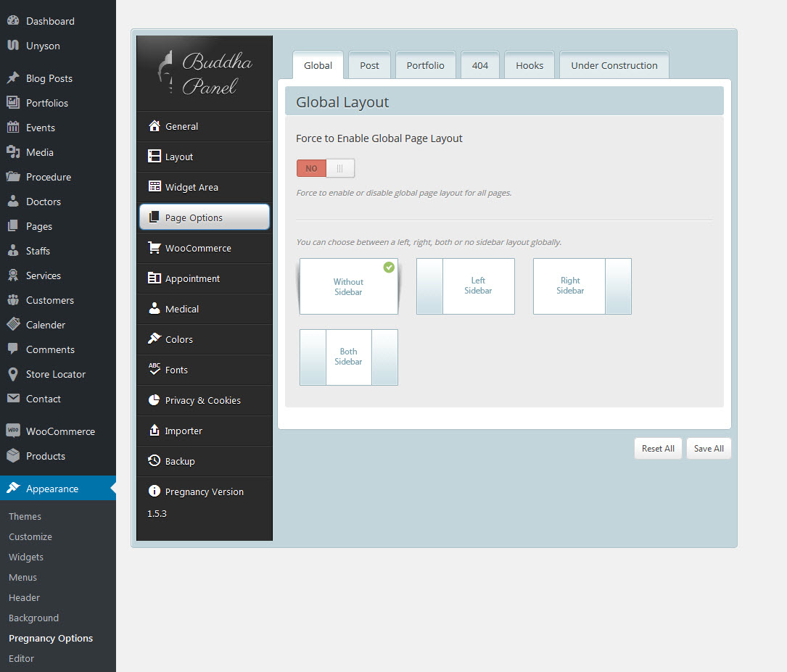Click the WooCommerce cart icon in Buddha Panel
Image resolution: width=787 pixels, height=672 pixels.
[x=154, y=248]
